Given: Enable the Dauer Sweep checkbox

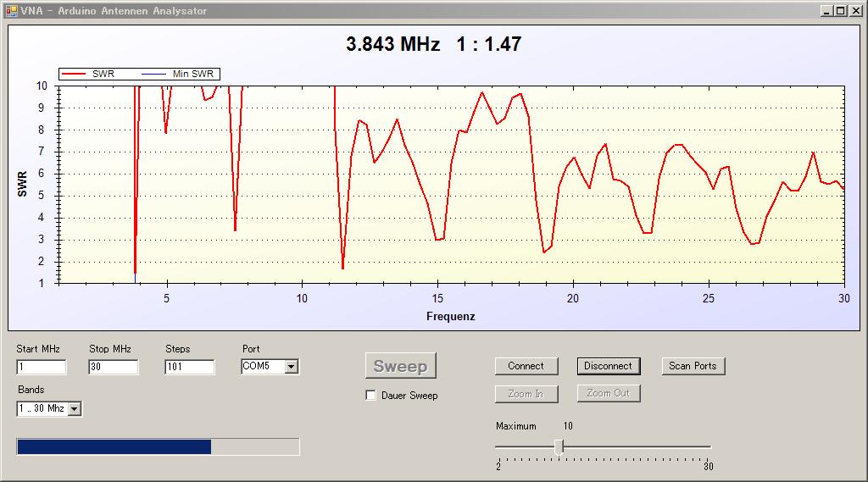Looking at the screenshot, I should pyautogui.click(x=371, y=395).
